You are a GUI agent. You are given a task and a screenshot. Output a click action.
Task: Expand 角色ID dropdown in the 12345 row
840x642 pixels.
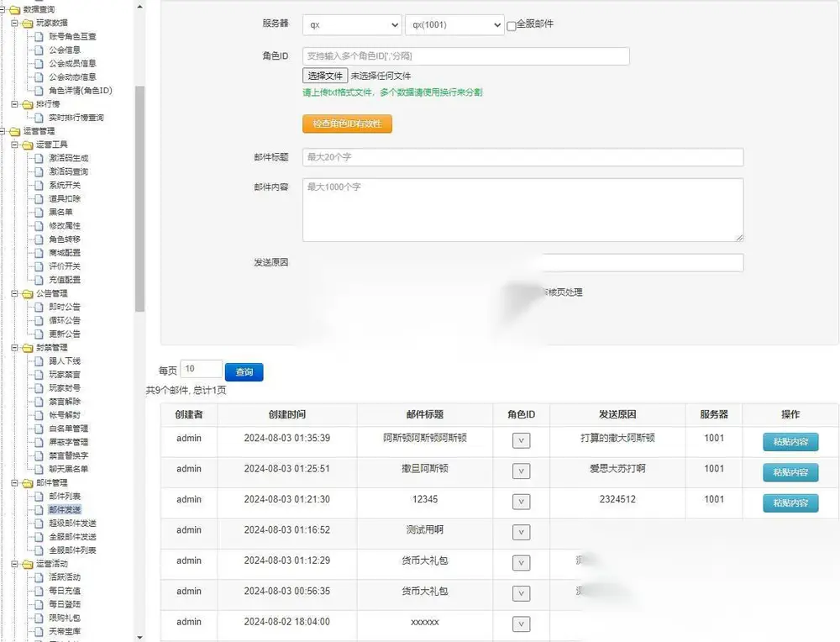(x=522, y=502)
